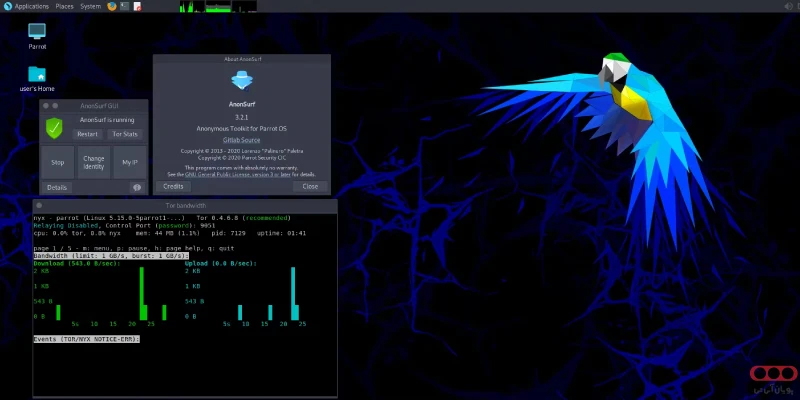
Task: Click the green shield status icon
Action: coord(54,128)
